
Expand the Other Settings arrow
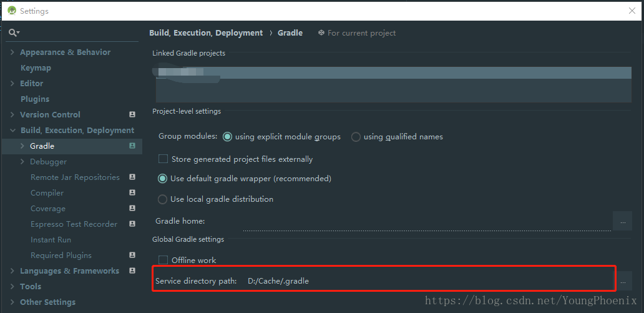(x=12, y=302)
